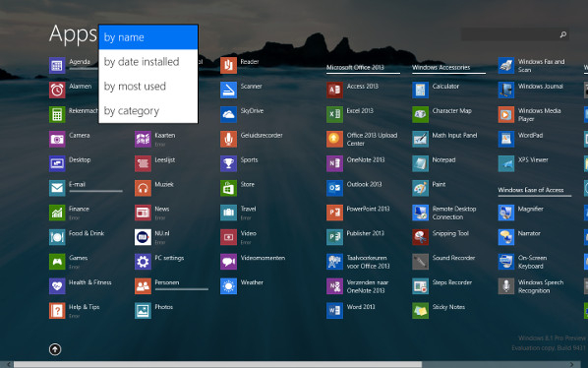The height and width of the screenshot is (368, 588).
Task: Open Windows Speech Recognition microphone icon
Action: pyautogui.click(x=506, y=286)
